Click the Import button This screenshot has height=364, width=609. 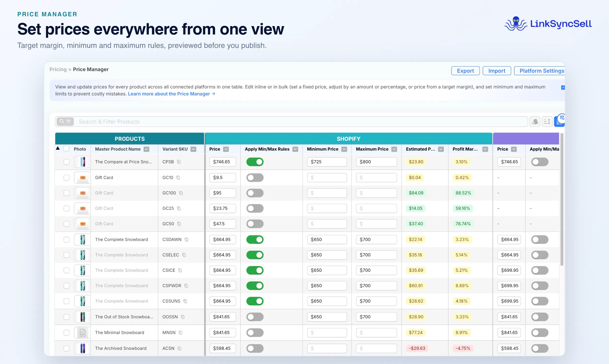coord(497,71)
